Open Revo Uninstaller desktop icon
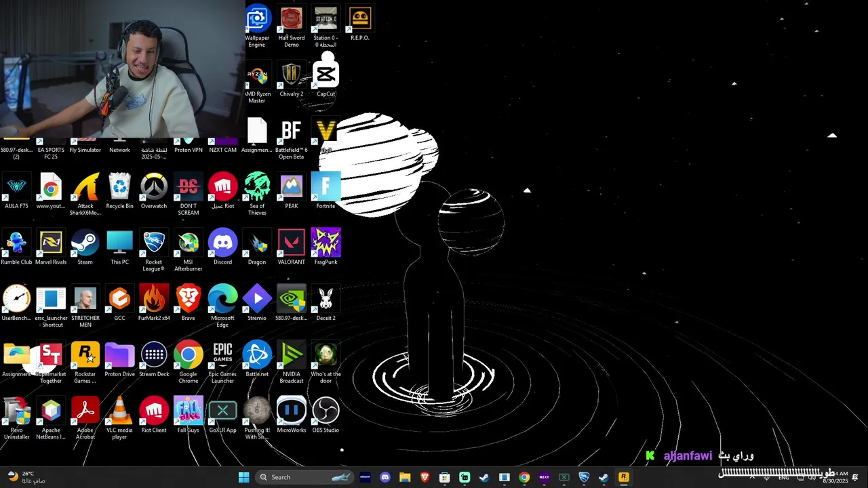868x488 pixels. [x=16, y=420]
